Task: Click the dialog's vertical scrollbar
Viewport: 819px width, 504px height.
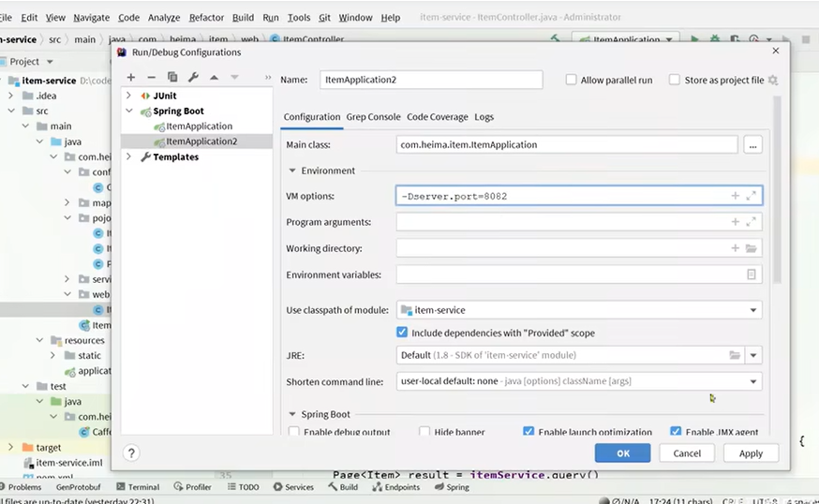Action: pos(777,189)
